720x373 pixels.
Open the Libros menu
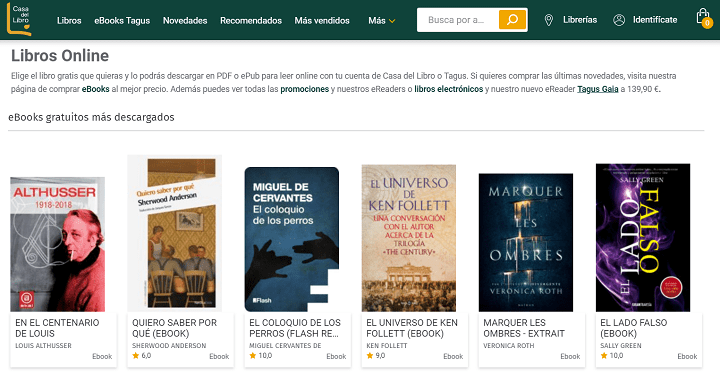[69, 20]
